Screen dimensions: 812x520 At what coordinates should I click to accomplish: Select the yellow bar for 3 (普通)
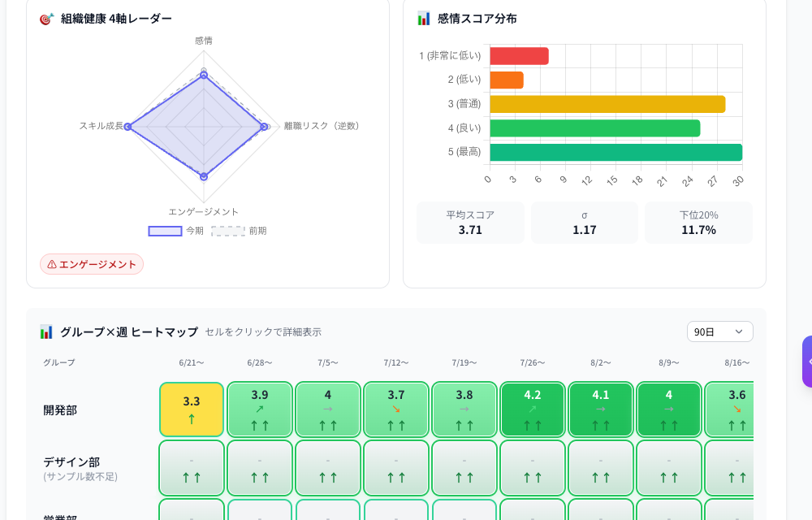coord(607,104)
